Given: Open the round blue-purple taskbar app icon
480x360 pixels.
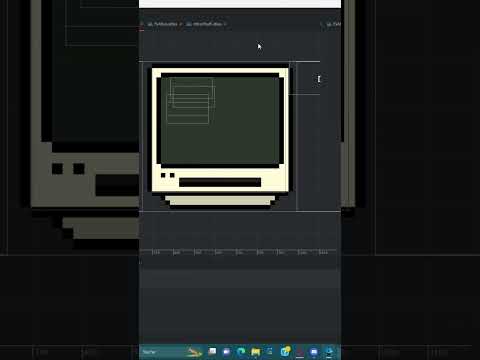Looking at the screenshot, I should click(x=314, y=352).
